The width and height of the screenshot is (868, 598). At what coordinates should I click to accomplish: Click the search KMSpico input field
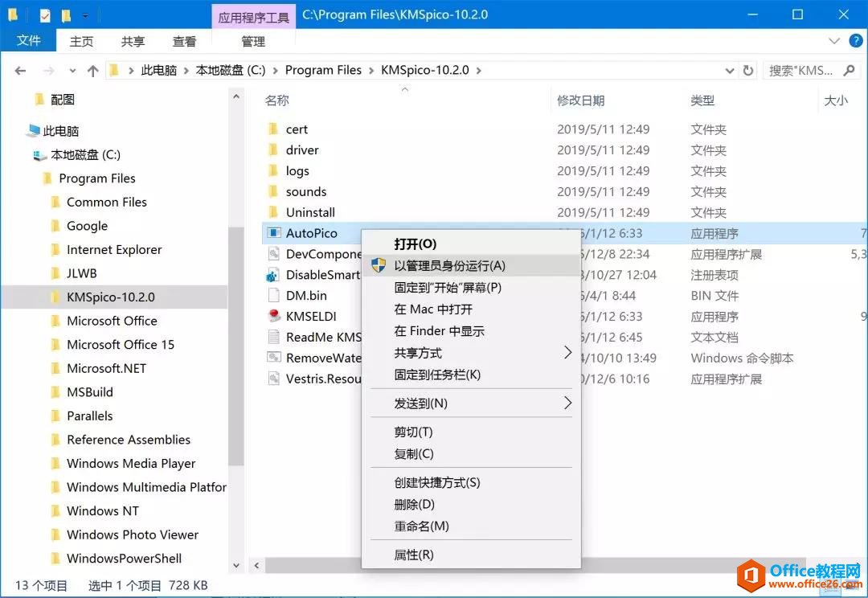tap(800, 71)
